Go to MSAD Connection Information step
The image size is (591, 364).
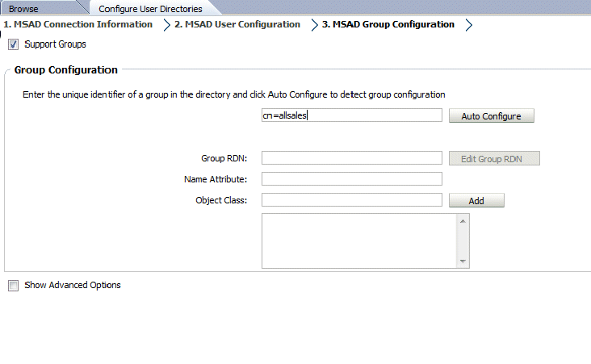tap(78, 24)
